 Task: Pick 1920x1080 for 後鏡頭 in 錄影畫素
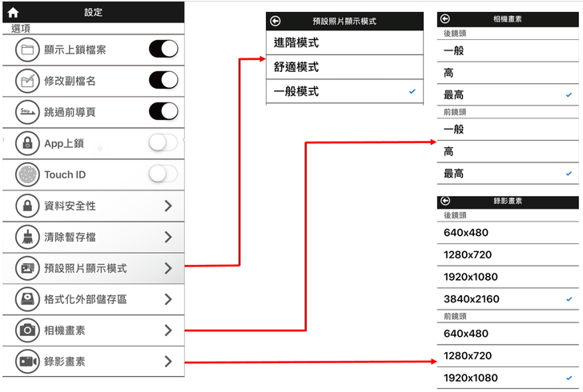[x=508, y=277]
